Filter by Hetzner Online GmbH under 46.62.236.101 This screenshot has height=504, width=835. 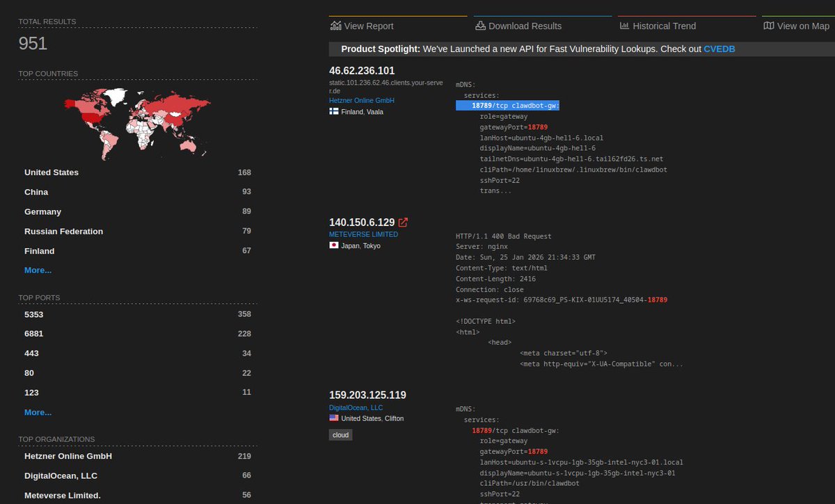[362, 100]
